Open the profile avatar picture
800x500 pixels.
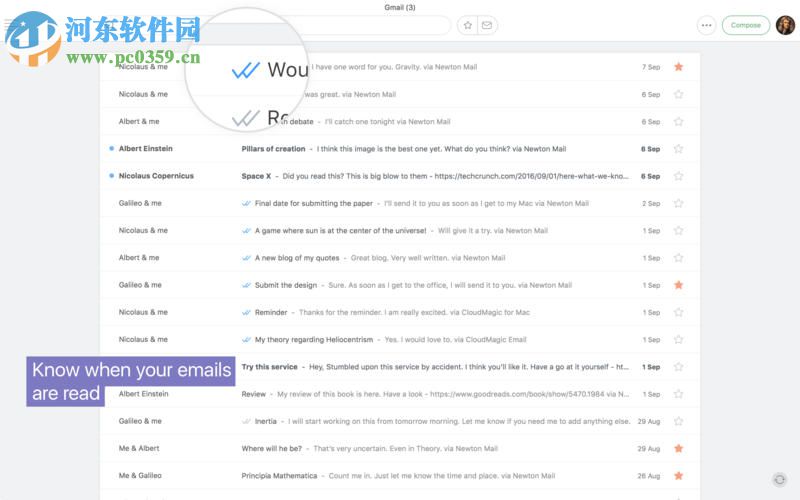(x=785, y=25)
